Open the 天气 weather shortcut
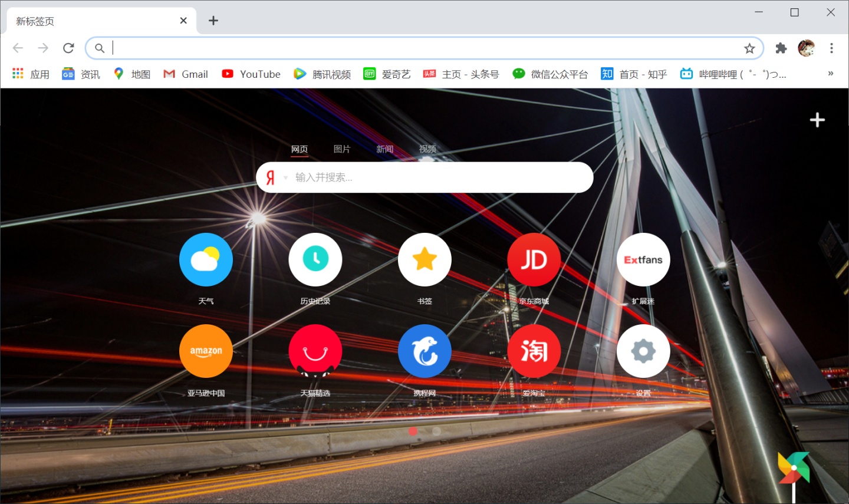849x504 pixels. (206, 259)
